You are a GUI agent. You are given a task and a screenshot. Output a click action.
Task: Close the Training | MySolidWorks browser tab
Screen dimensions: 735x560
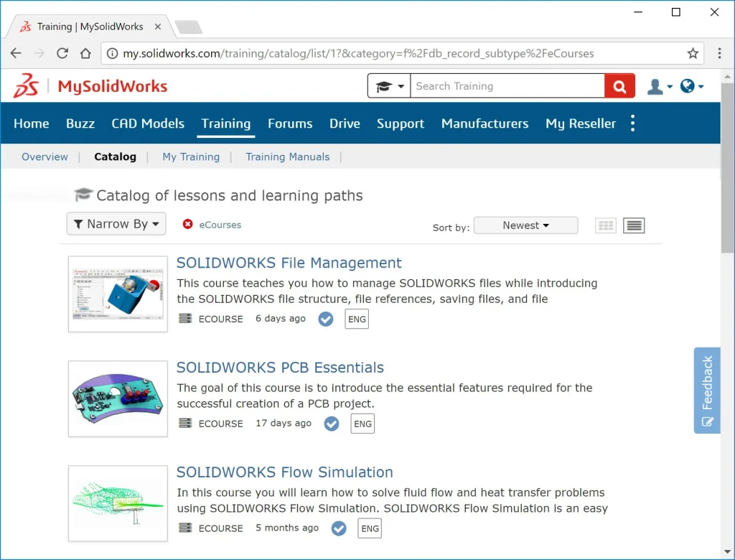[158, 27]
